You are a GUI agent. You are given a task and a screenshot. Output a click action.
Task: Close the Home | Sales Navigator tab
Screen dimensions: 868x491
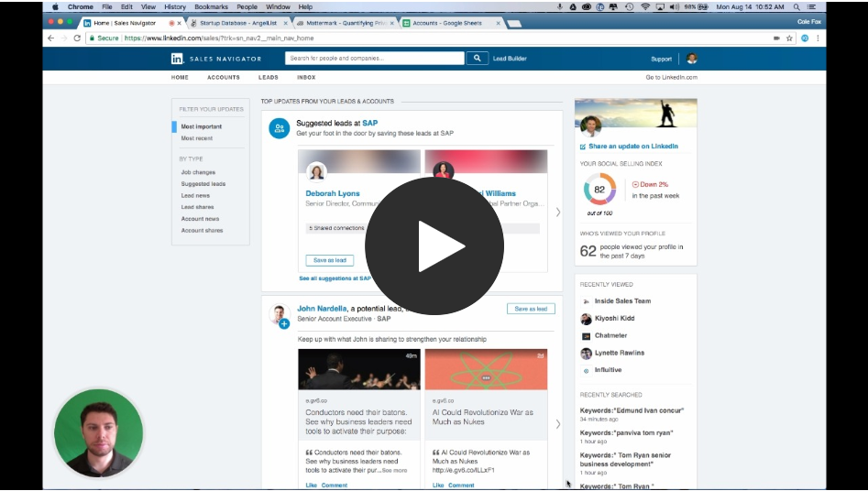[x=180, y=23]
